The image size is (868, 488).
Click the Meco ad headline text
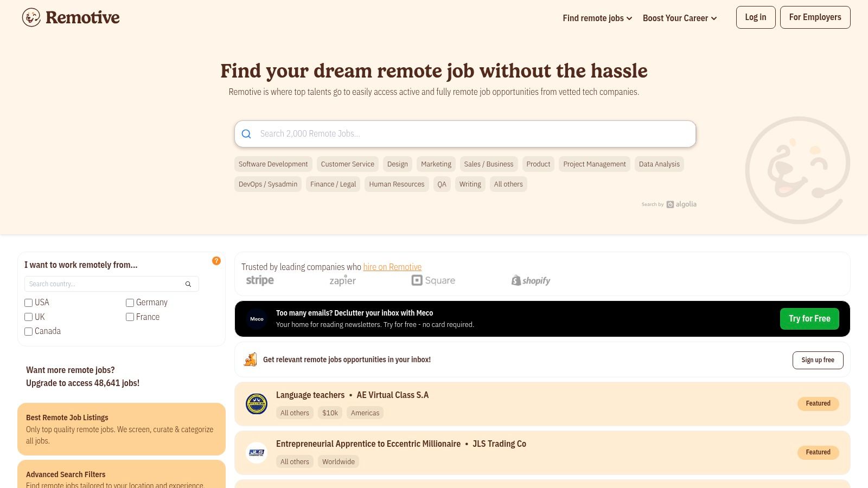point(354,313)
